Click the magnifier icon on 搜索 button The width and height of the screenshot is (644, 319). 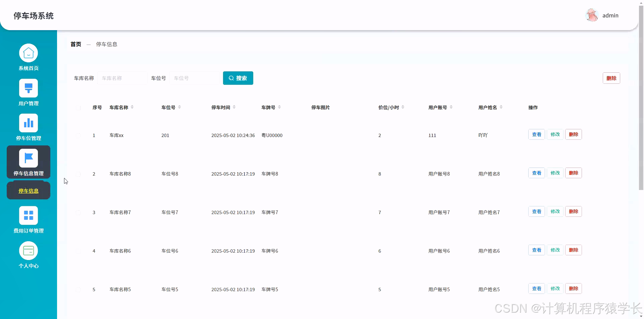pyautogui.click(x=231, y=78)
